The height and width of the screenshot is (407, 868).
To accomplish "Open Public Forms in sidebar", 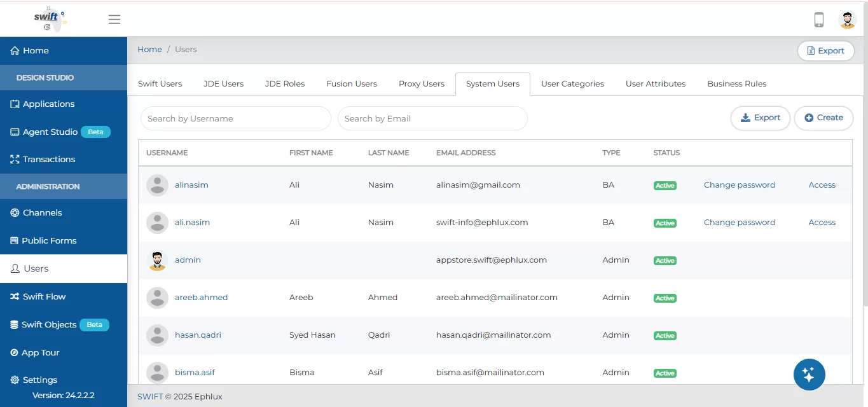I will [x=64, y=240].
